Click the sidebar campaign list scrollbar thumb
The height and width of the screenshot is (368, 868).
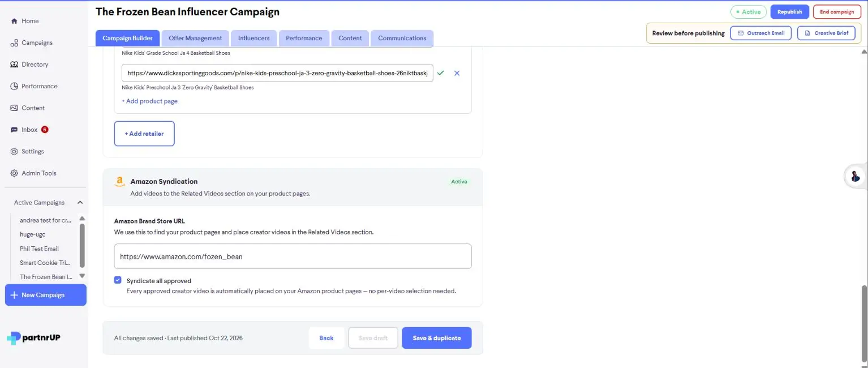[82, 245]
